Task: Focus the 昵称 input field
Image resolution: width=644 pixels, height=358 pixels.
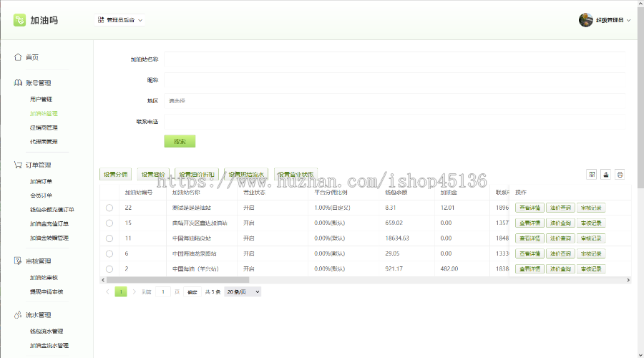Action: (x=394, y=79)
